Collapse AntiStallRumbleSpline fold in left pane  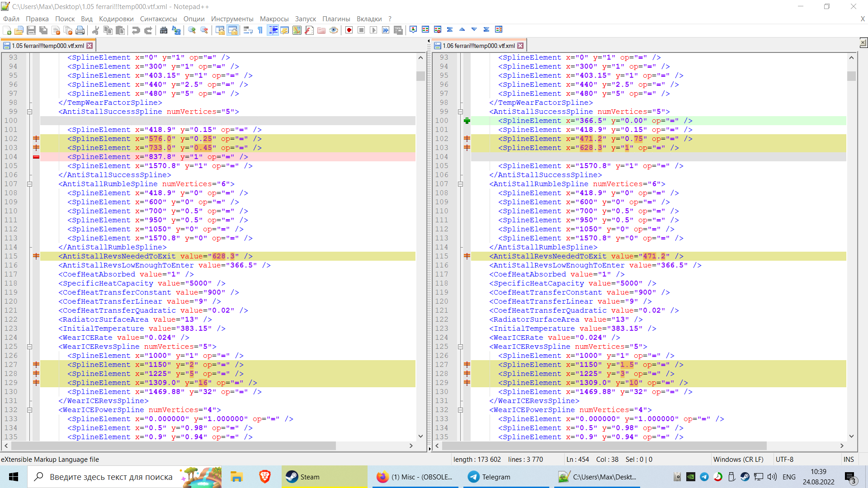pyautogui.click(x=29, y=184)
